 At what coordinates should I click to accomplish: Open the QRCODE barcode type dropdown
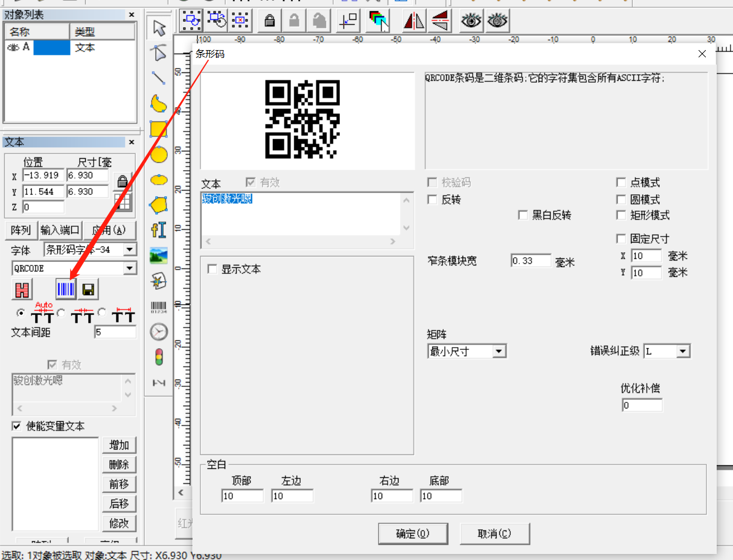(x=130, y=269)
